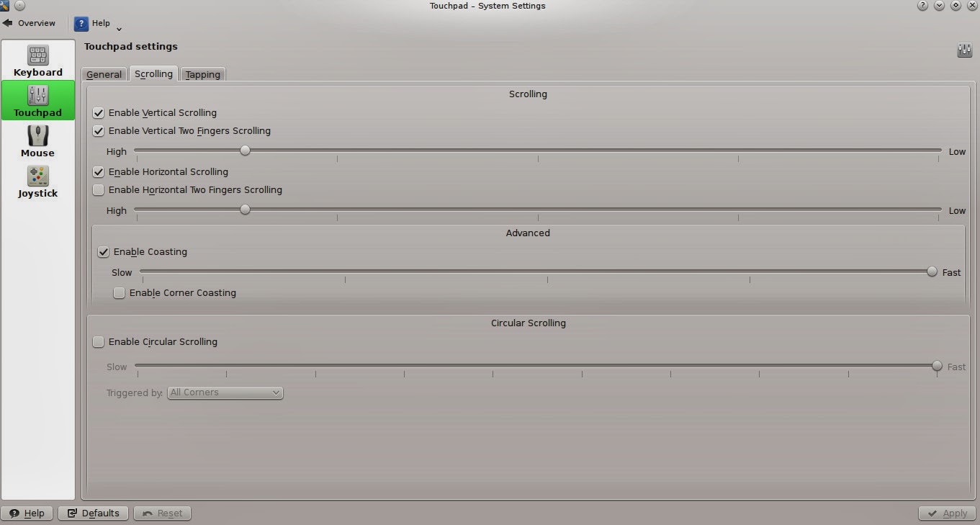Open the Joystick settings module
The image size is (980, 525).
click(37, 181)
